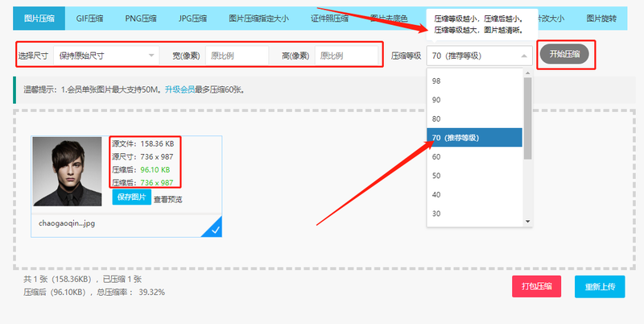Image resolution: width=644 pixels, height=324 pixels.
Task: Toggle the blue checkmark on the image card
Action: [214, 230]
